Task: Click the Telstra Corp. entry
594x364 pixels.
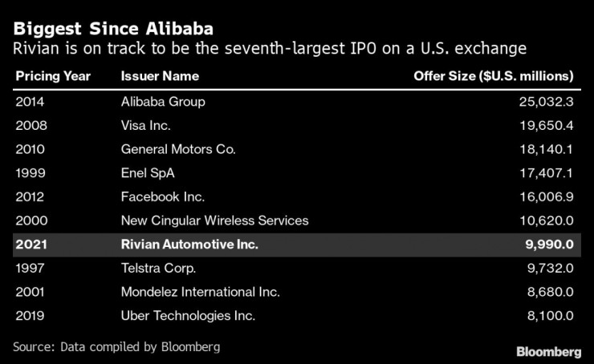Action: (x=158, y=269)
